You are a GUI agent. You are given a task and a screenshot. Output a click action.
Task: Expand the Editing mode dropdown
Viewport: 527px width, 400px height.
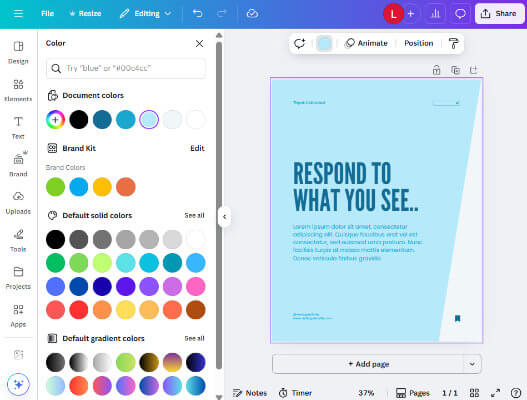click(x=145, y=13)
